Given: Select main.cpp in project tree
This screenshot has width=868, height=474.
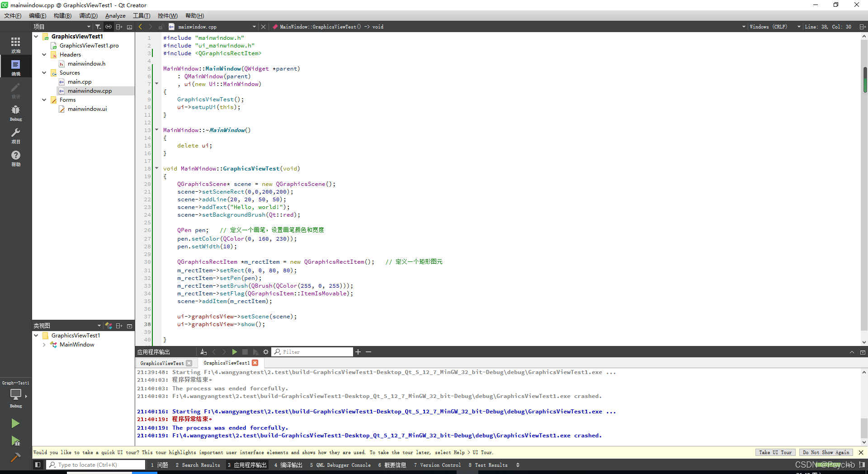Looking at the screenshot, I should pyautogui.click(x=80, y=81).
